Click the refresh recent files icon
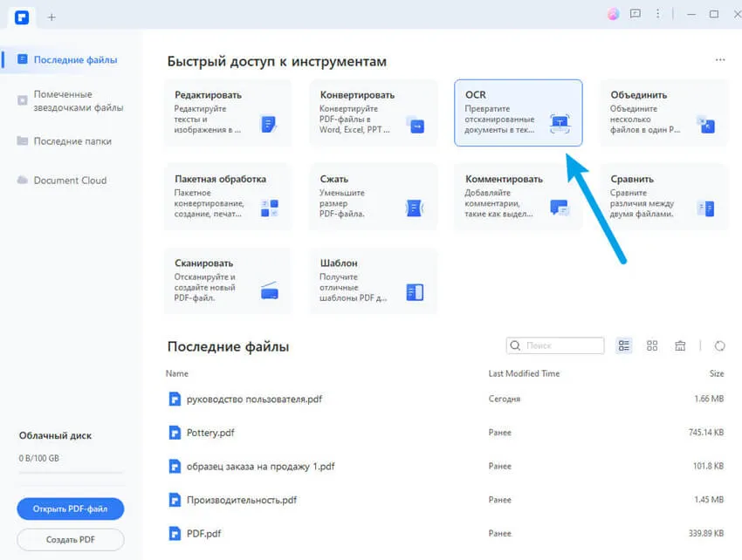742x560 pixels. [719, 345]
